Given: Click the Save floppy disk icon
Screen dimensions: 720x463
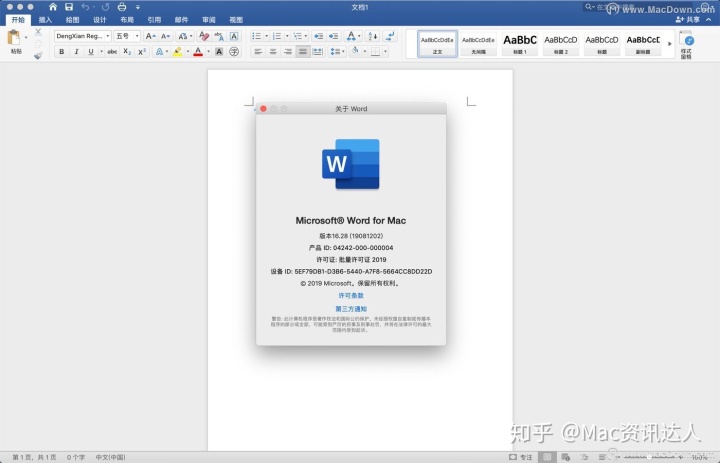Looking at the screenshot, I should pos(69,7).
